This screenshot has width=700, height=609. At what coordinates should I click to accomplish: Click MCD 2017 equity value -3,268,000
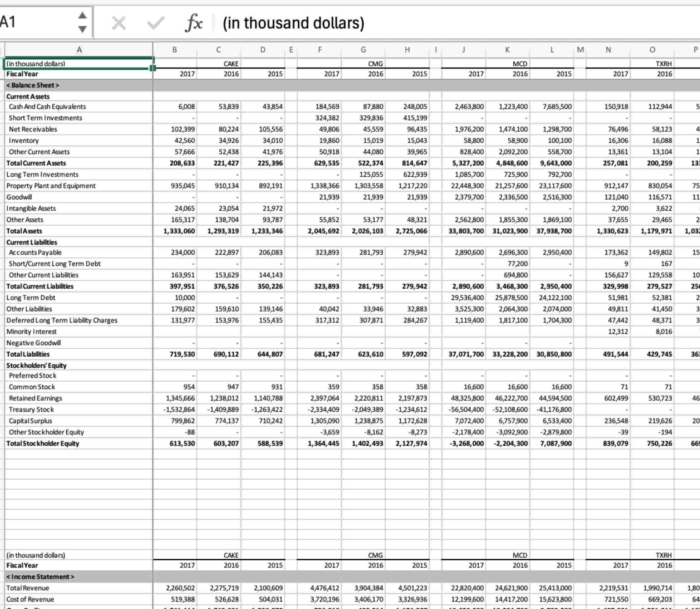(x=464, y=443)
